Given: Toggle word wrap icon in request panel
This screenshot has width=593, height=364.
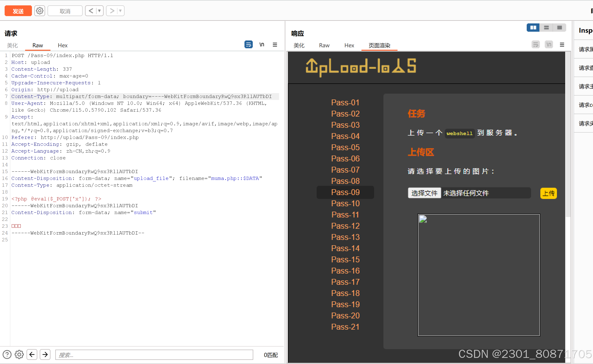Looking at the screenshot, I should 248,45.
